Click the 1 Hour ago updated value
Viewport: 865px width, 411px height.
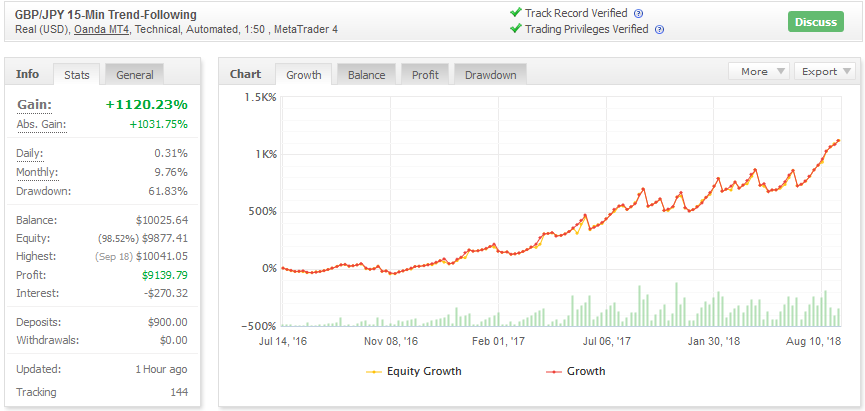coord(161,370)
